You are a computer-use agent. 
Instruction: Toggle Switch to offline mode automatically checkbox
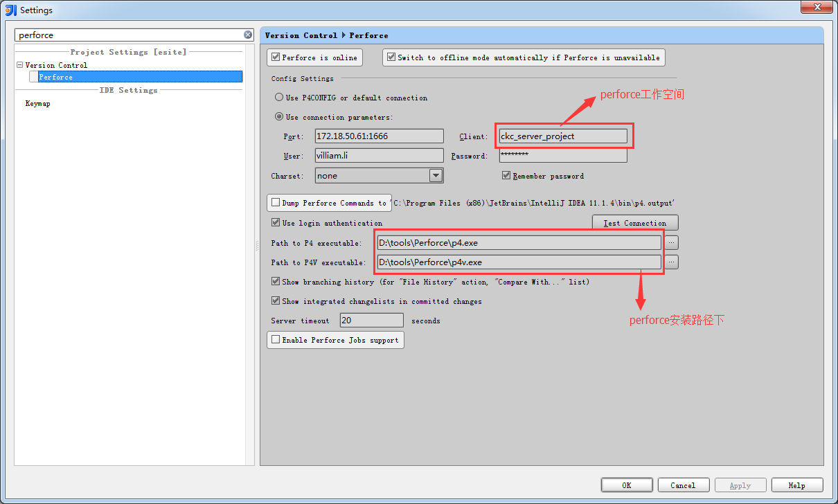[391, 57]
